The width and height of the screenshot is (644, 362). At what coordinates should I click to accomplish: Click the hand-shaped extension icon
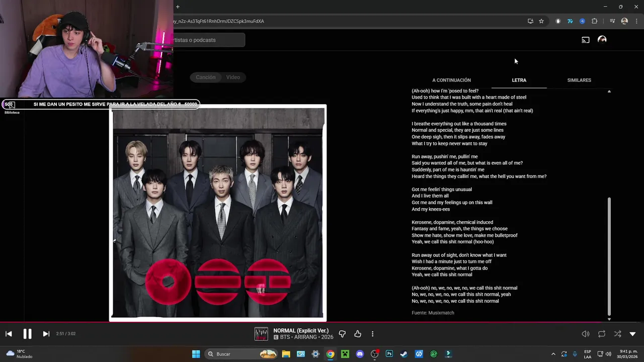[x=558, y=21]
